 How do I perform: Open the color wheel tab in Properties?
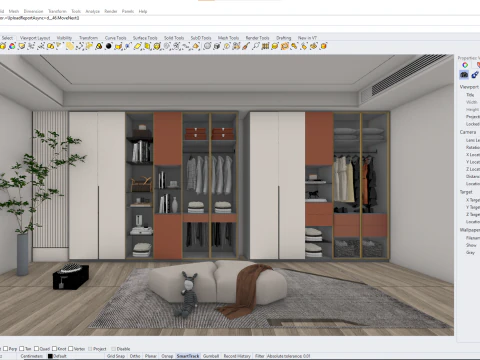point(465,65)
